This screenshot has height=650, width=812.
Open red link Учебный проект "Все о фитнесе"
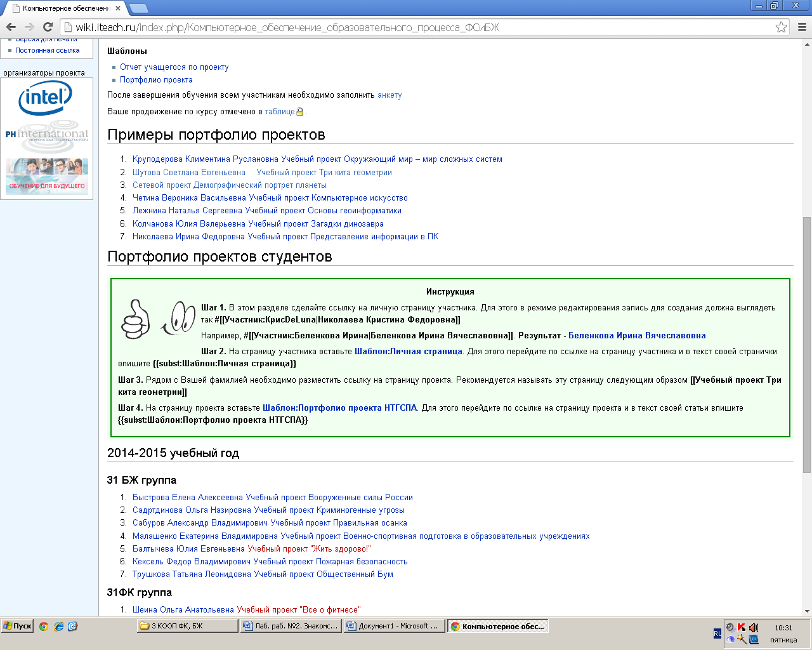[x=299, y=609]
